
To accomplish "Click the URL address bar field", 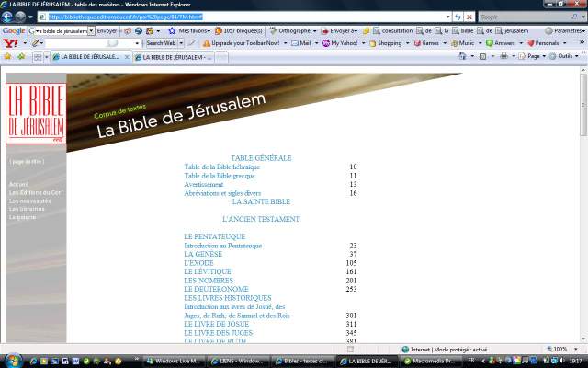I will (x=242, y=17).
